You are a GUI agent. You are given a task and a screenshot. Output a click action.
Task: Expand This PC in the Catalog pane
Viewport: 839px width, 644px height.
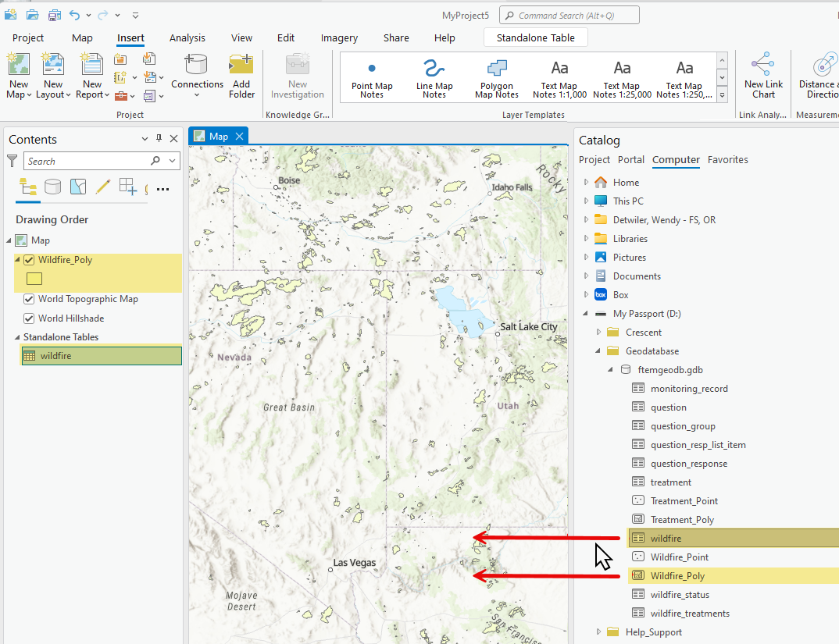(586, 201)
